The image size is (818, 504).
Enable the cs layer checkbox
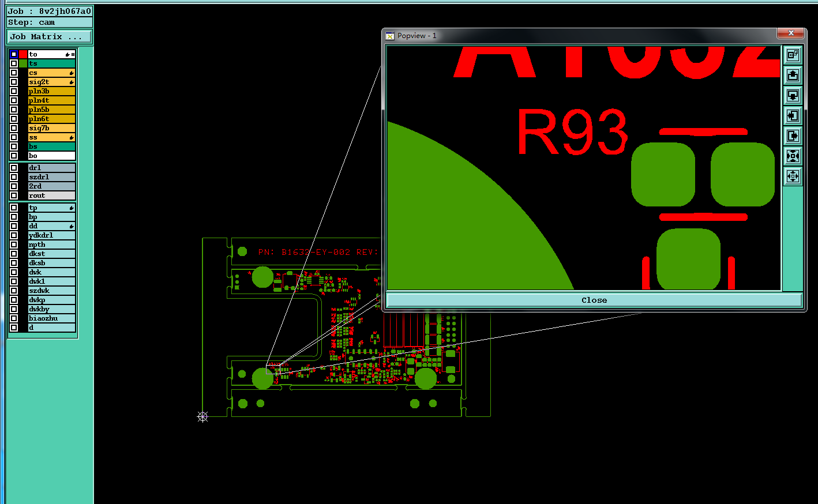(14, 73)
